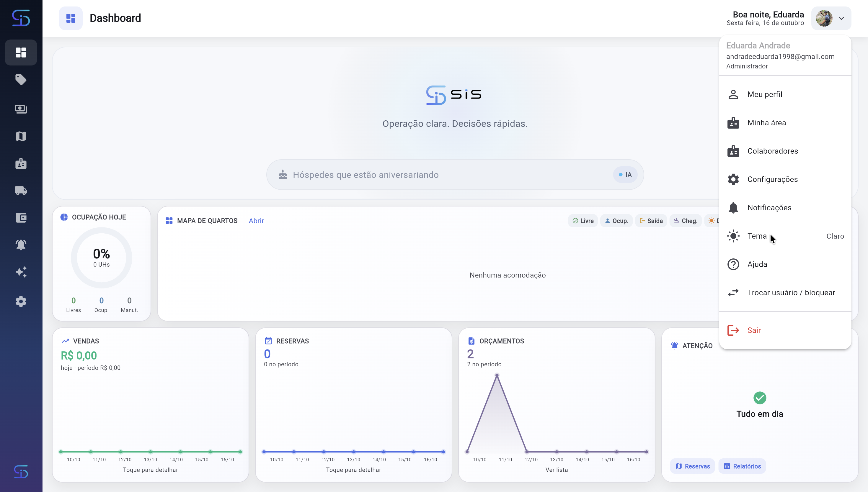This screenshot has width=868, height=492.
Task: Open Meu perfil menu entry
Action: point(785,94)
